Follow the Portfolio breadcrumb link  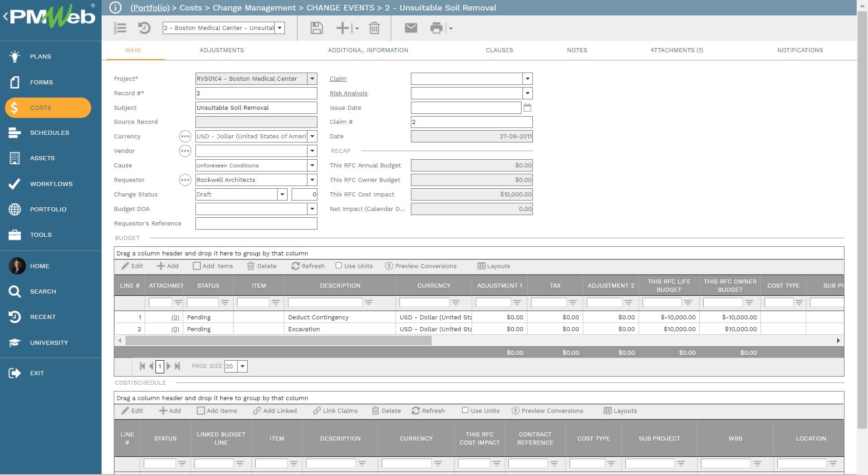pyautogui.click(x=150, y=8)
